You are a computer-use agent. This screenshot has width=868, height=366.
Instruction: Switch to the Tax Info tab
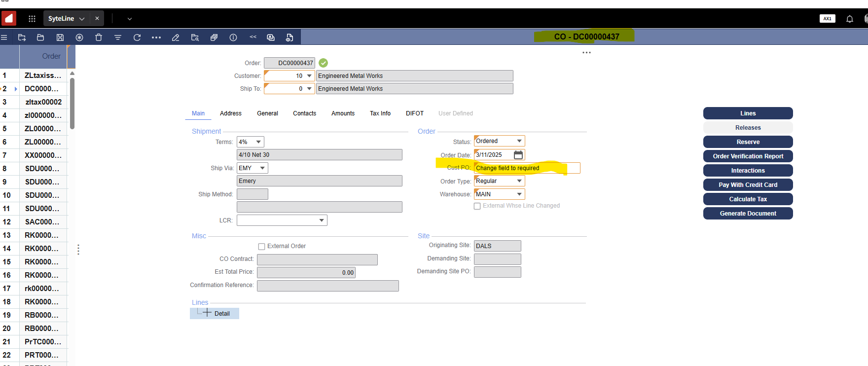click(x=380, y=113)
